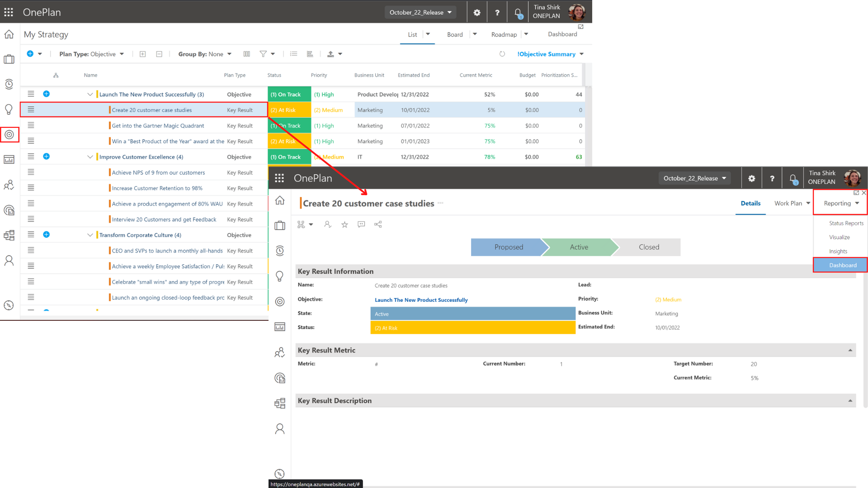Click Create 20 customer case studies row name
The width and height of the screenshot is (868, 488).
click(151, 110)
